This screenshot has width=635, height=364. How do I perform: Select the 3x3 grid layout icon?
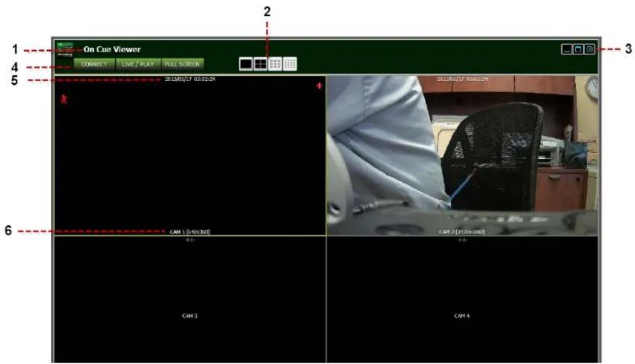click(275, 63)
